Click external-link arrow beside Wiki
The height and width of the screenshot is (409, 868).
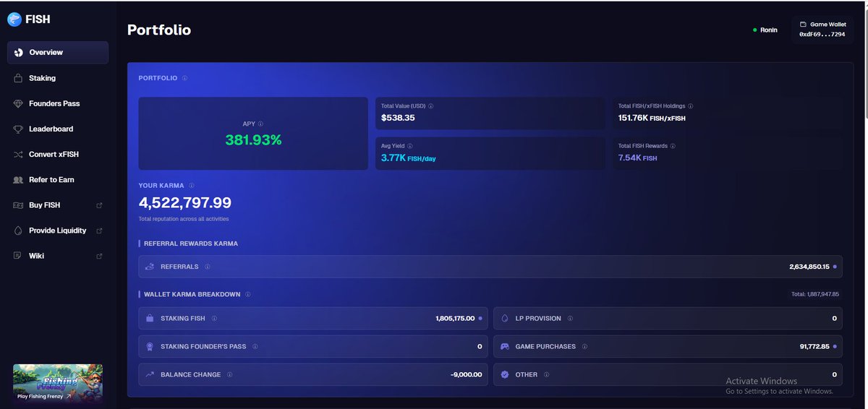[99, 256]
